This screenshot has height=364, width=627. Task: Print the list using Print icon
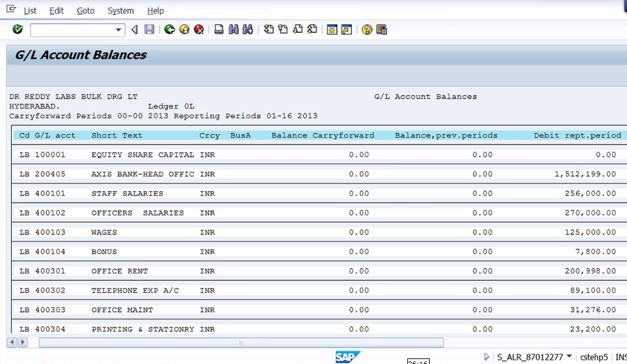[219, 30]
